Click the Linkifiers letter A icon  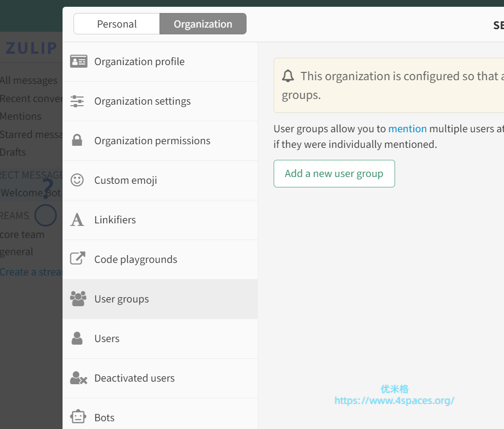point(77,220)
